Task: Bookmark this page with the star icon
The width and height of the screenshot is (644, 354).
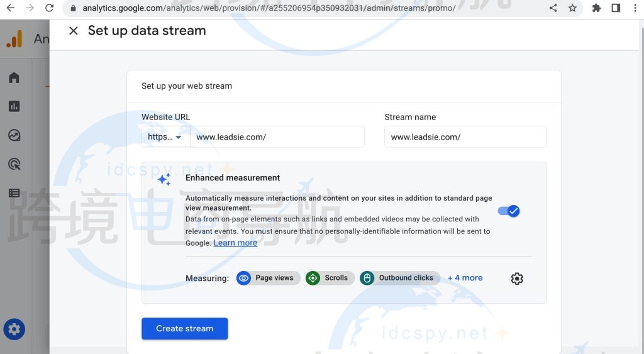Action: 572,8
